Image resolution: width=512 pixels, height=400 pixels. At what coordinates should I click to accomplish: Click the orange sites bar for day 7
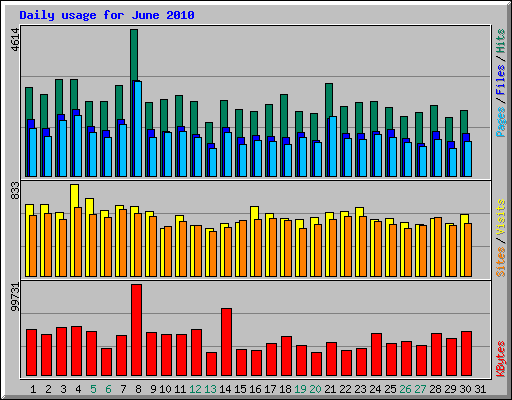(123, 243)
